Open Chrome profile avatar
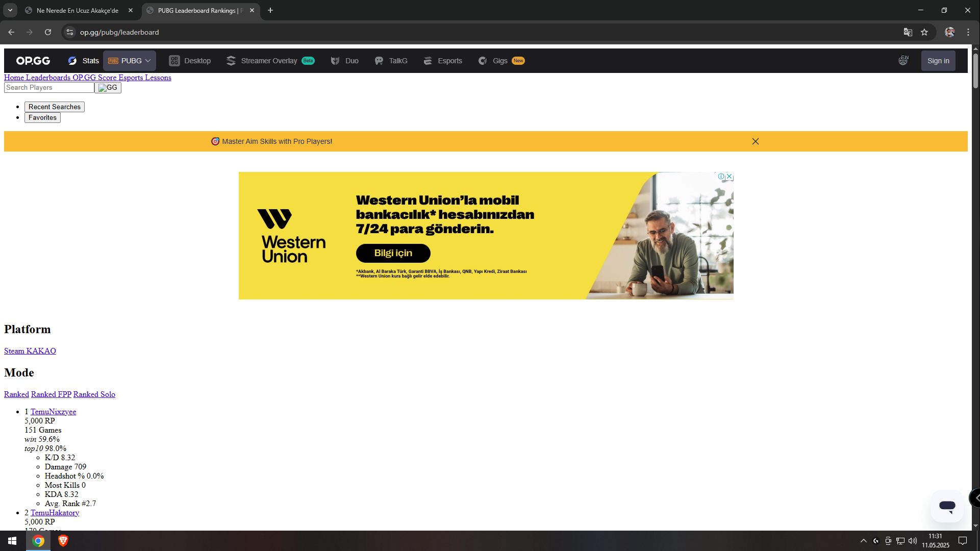The height and width of the screenshot is (551, 980). click(949, 32)
